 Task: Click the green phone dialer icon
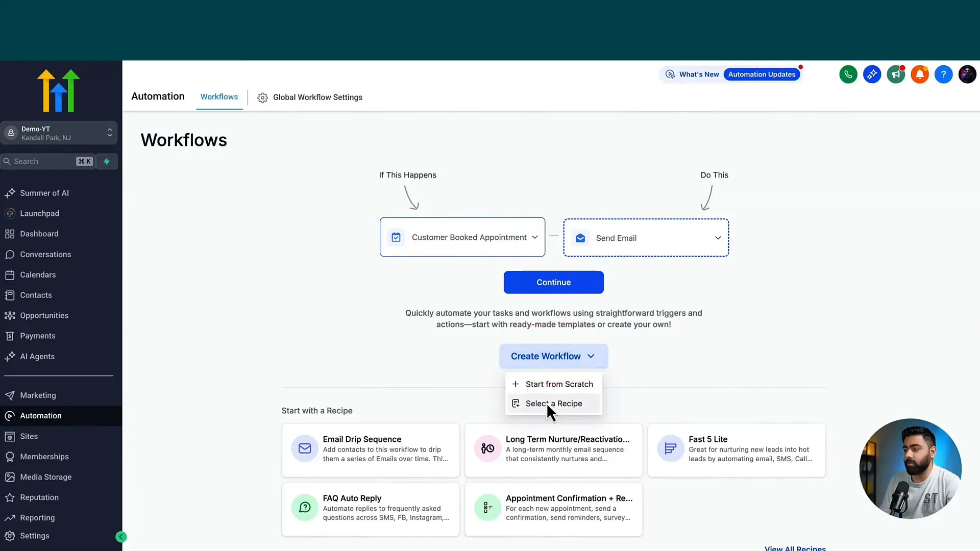click(848, 74)
